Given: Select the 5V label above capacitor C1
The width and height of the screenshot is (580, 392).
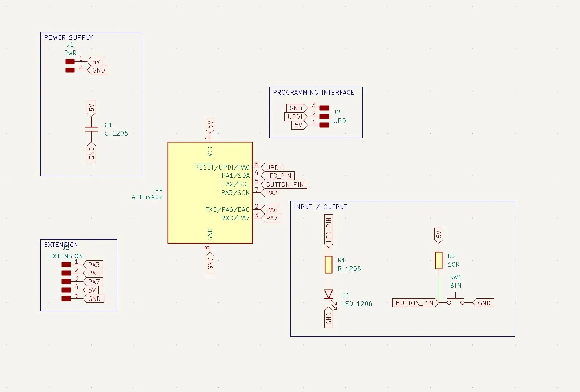Looking at the screenshot, I should click(x=91, y=109).
